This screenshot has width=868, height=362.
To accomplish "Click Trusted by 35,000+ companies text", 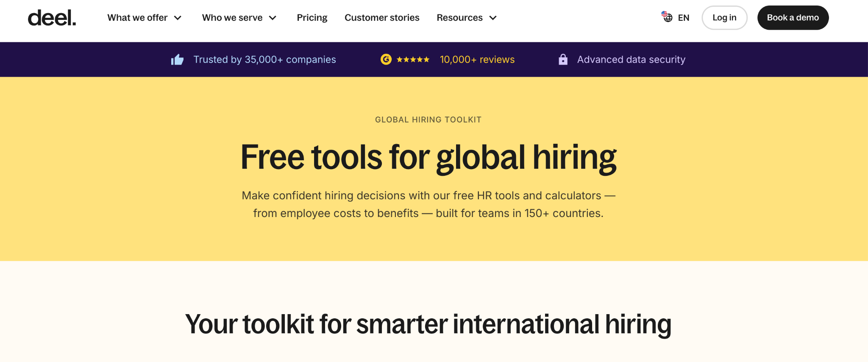I will pos(264,60).
